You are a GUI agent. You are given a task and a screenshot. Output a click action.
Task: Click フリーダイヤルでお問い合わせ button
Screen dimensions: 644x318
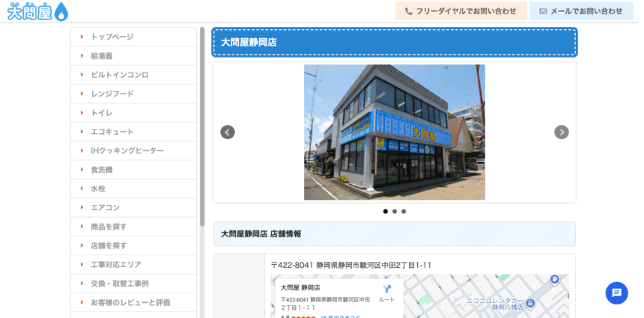[x=461, y=11]
